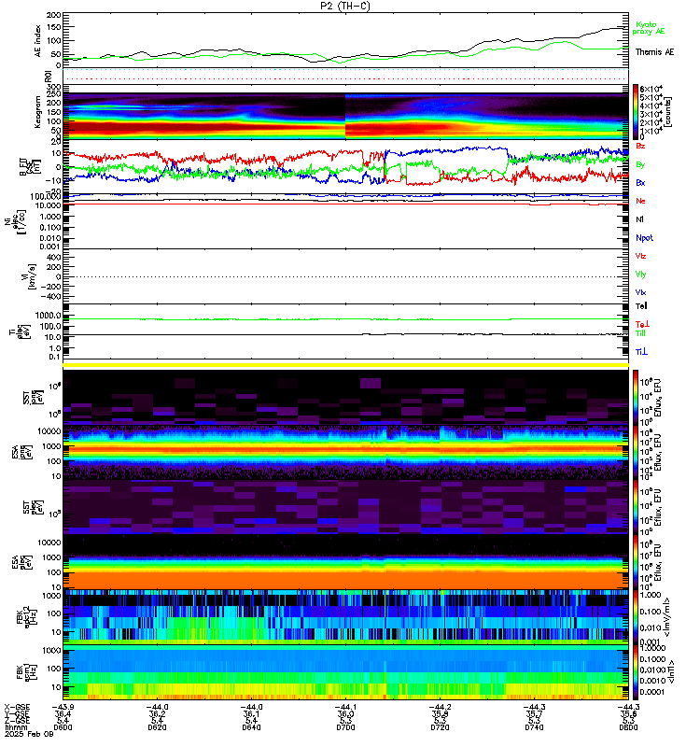The height and width of the screenshot is (747, 700).
Task: Click the blue Bx legend label
Action: [640, 182]
